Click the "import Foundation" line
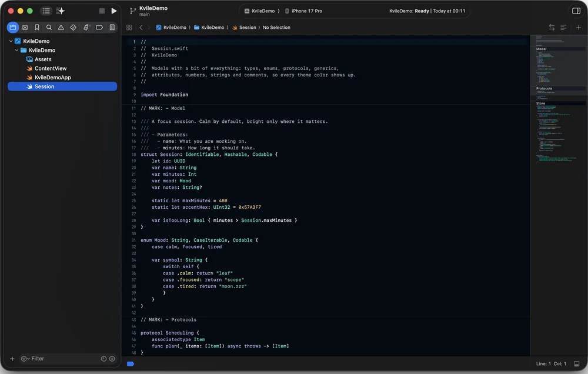 pyautogui.click(x=164, y=95)
